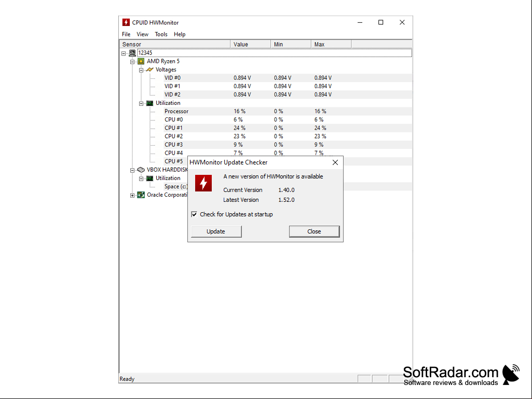This screenshot has height=399, width=532.
Task: Collapse the AMD Ryzen 5 node
Action: coord(132,62)
